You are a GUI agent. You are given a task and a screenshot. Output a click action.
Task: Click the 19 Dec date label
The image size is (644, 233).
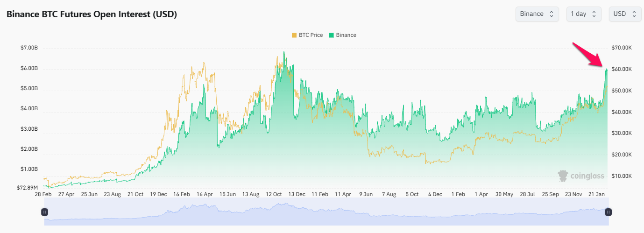click(159, 194)
